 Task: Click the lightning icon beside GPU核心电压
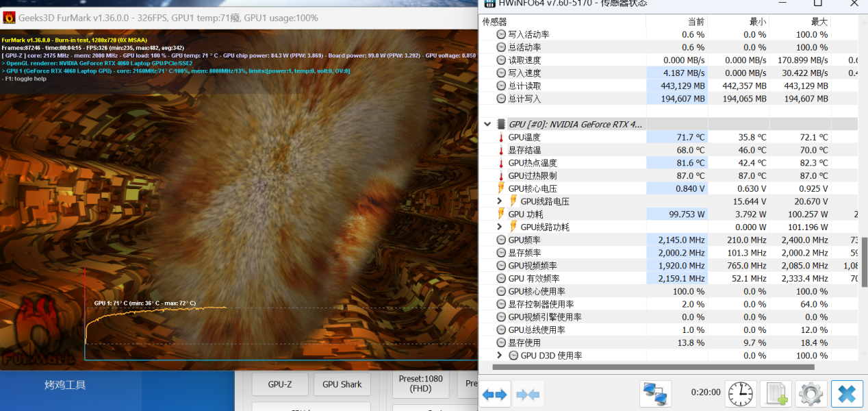501,188
